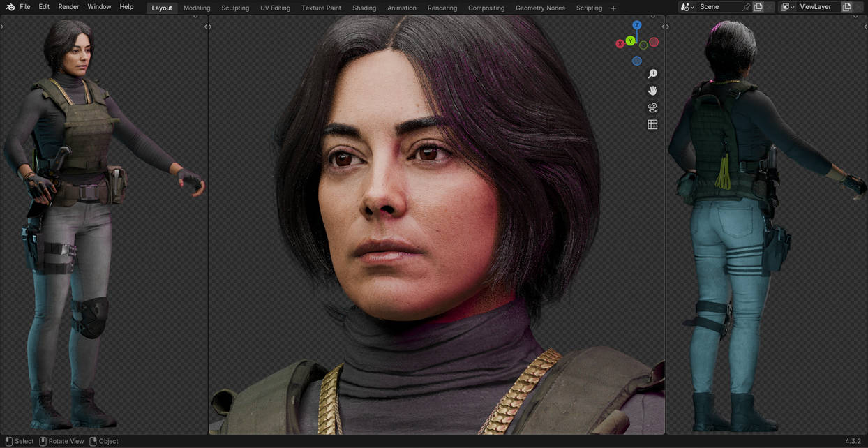
Task: Switch to the Modeling workspace tab
Action: pyautogui.click(x=197, y=8)
